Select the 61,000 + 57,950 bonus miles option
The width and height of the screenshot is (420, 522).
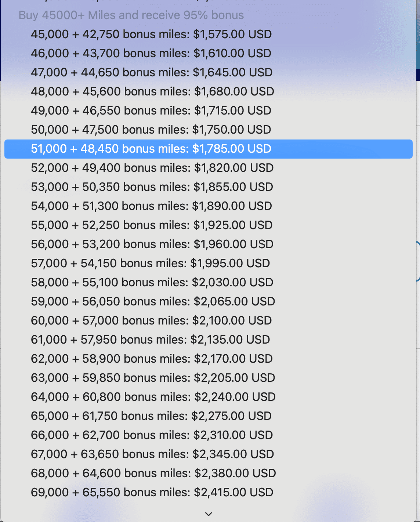click(151, 340)
